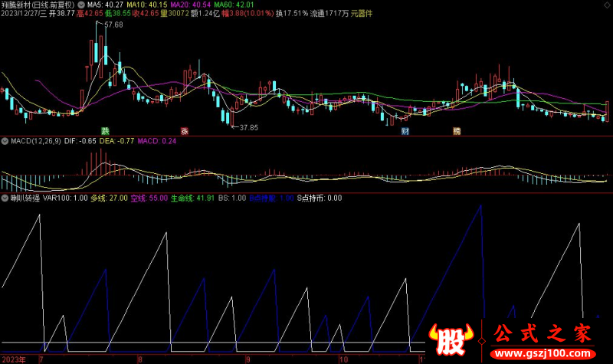Open the MACD(12,26,9) indicator name
The width and height of the screenshot is (613, 364).
click(33, 141)
